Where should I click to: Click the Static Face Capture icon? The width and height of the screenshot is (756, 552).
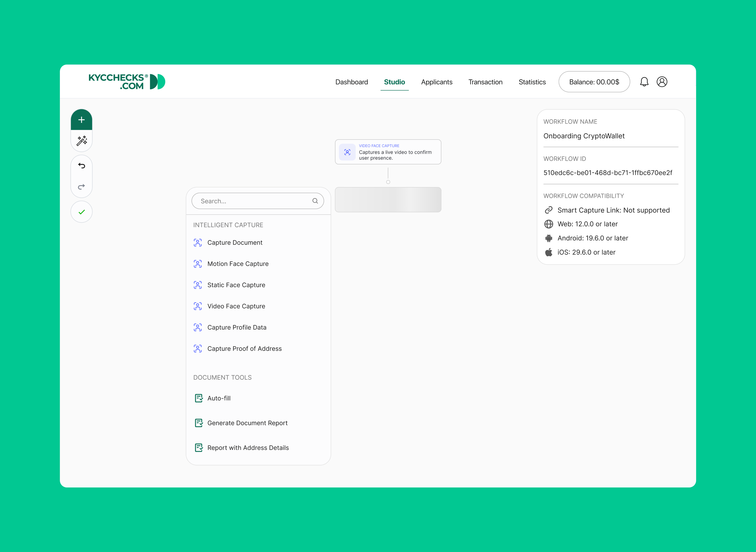tap(198, 285)
